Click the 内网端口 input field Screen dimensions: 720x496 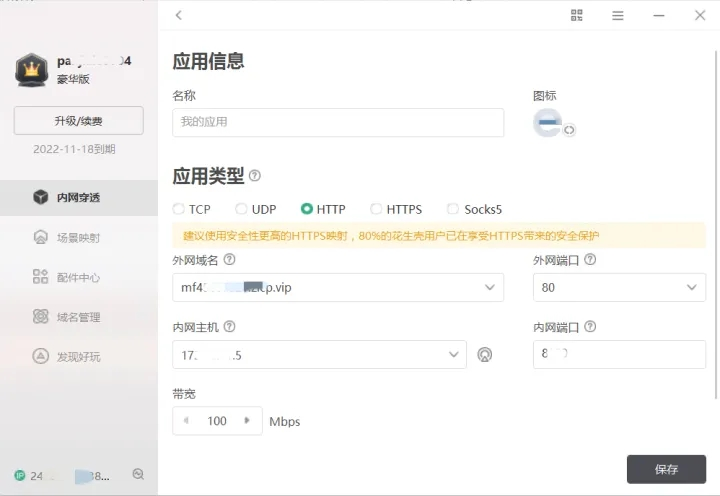[x=619, y=355]
